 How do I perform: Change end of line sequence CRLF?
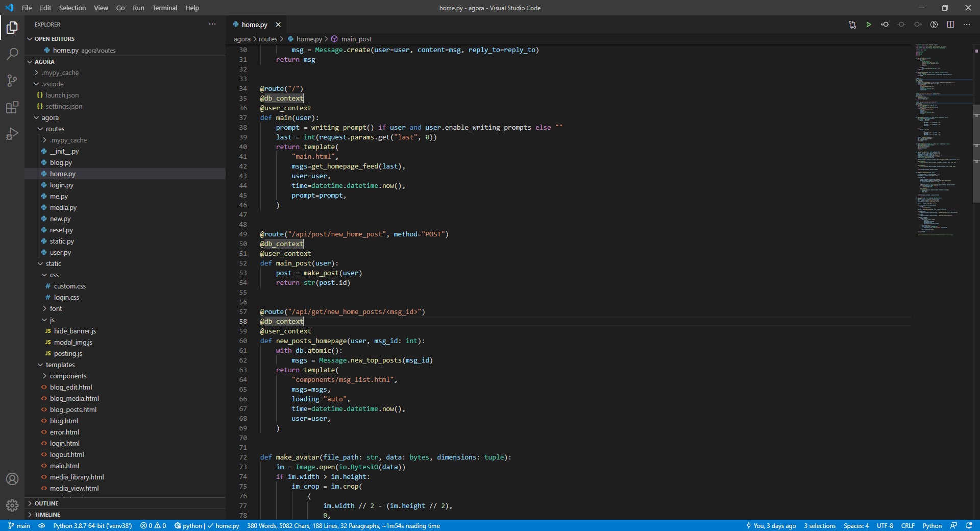(x=908, y=525)
